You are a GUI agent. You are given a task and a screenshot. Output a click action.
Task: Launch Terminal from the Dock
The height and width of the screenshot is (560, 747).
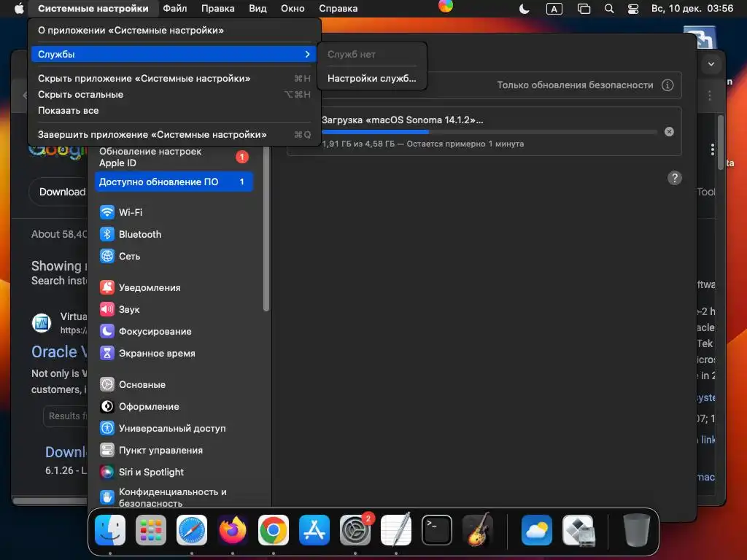[437, 530]
